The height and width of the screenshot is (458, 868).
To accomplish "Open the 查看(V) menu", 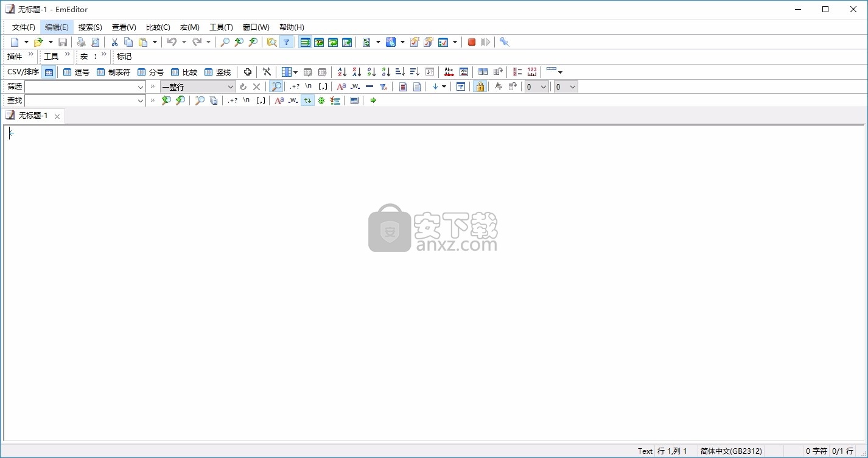I will [x=124, y=27].
